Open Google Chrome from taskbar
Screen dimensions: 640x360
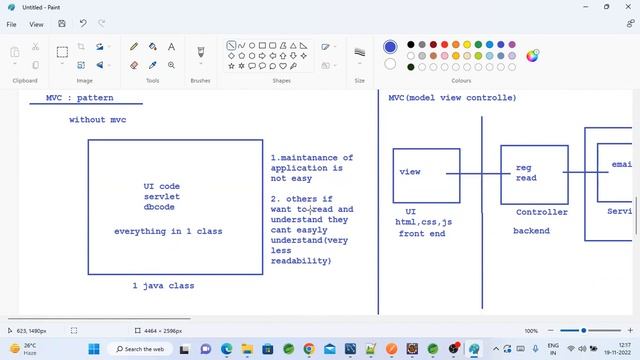click(x=309, y=349)
